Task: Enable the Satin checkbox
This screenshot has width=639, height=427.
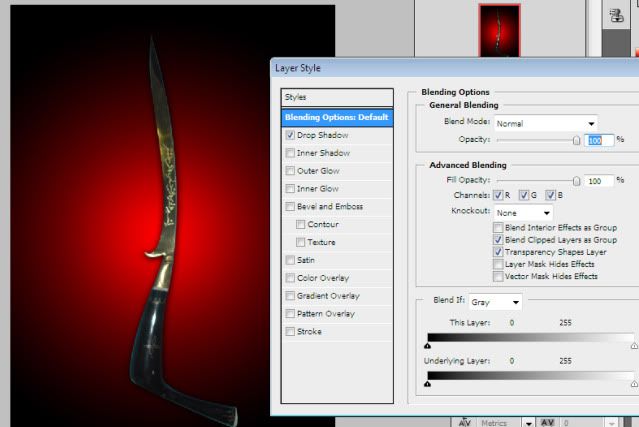Action: (x=290, y=260)
